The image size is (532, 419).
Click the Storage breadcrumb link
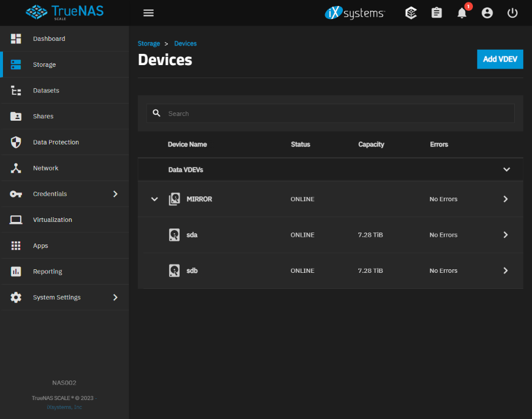click(149, 44)
